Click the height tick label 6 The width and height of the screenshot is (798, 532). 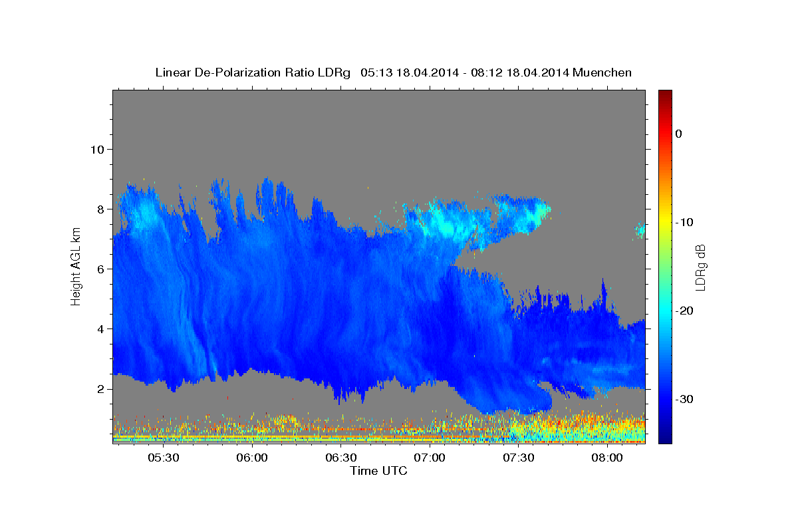[x=100, y=269]
